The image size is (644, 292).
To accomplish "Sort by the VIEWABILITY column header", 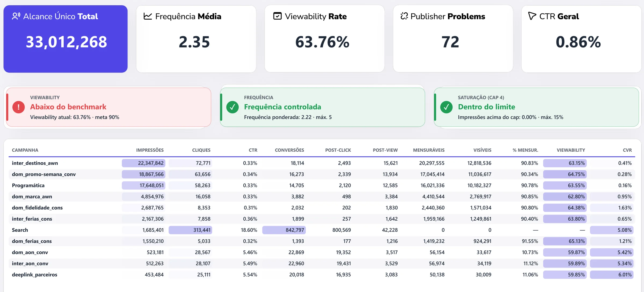I will coord(571,150).
